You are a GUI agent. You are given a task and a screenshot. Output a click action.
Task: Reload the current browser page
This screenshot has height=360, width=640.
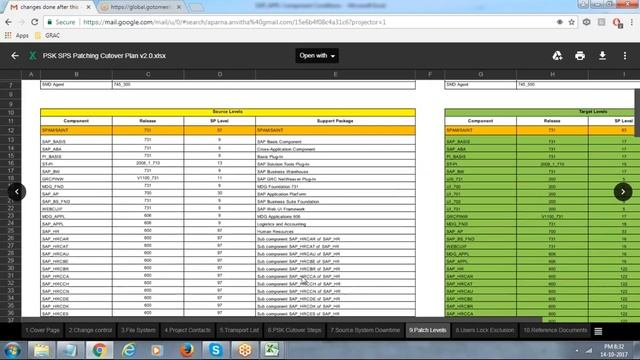[35, 22]
